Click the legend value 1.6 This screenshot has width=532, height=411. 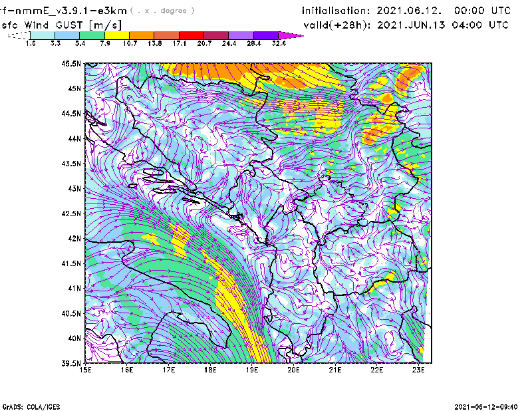31,43
